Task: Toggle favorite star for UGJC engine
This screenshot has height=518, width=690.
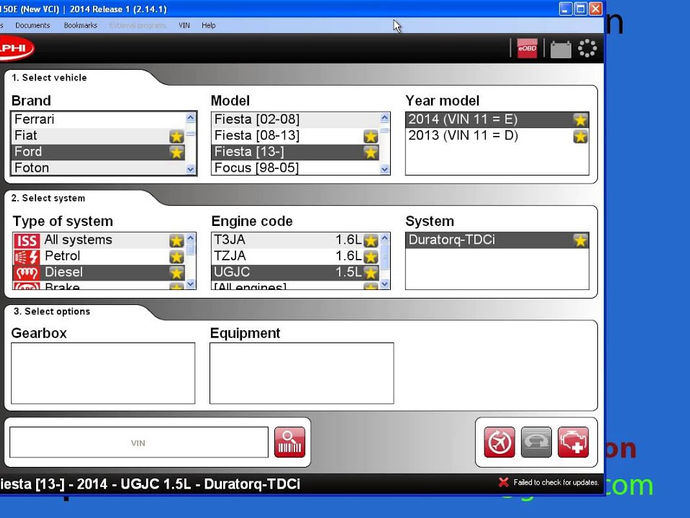Action: pos(371,273)
